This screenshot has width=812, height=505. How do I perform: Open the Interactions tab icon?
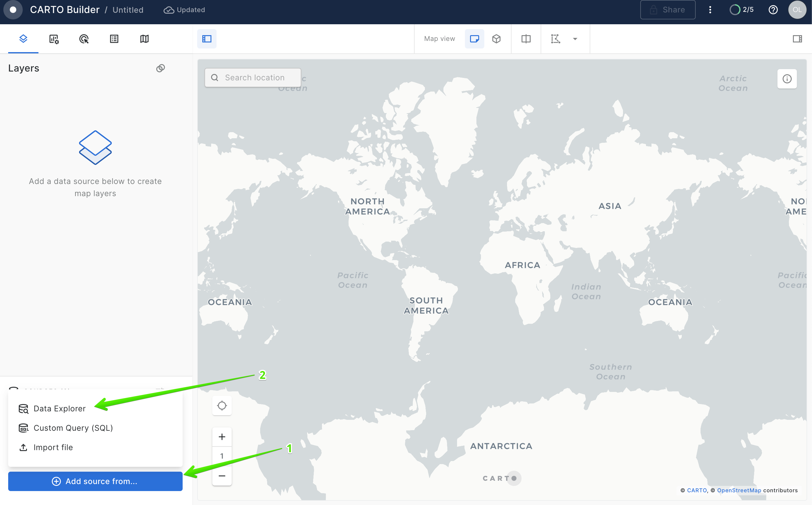(84, 39)
